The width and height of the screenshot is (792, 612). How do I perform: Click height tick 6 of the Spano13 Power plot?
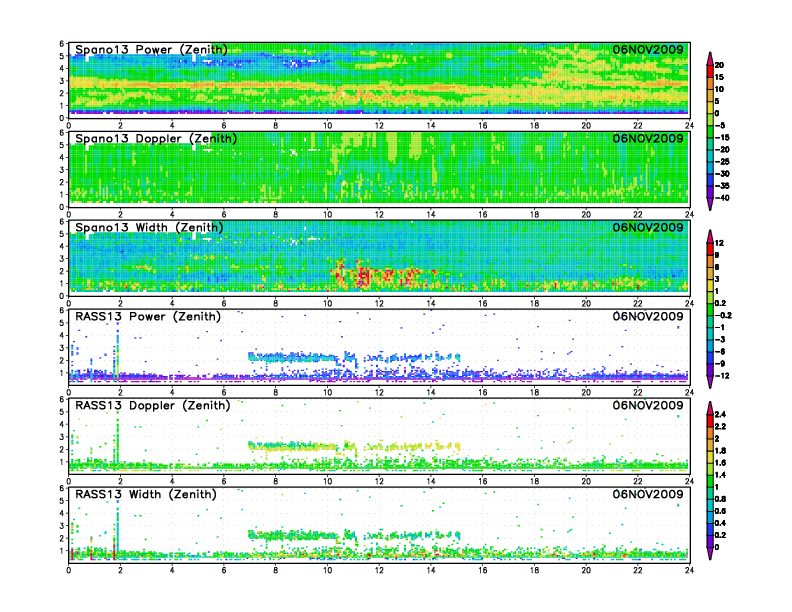pos(62,44)
